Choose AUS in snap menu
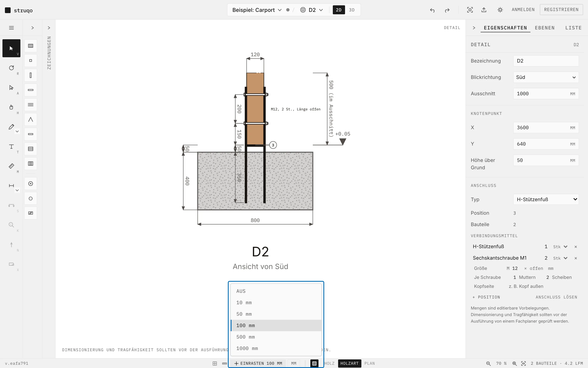This screenshot has width=588, height=368. click(276, 291)
